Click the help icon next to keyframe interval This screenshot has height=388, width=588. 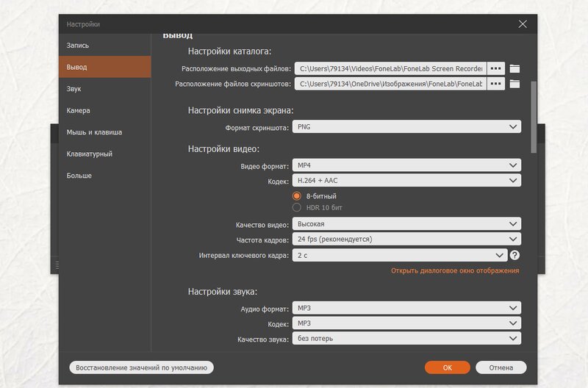[515, 255]
